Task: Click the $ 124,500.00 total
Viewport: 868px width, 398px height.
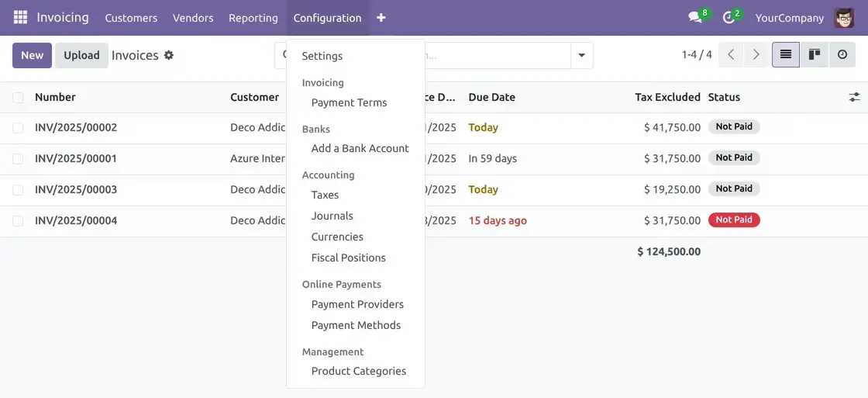Action: 669,251
